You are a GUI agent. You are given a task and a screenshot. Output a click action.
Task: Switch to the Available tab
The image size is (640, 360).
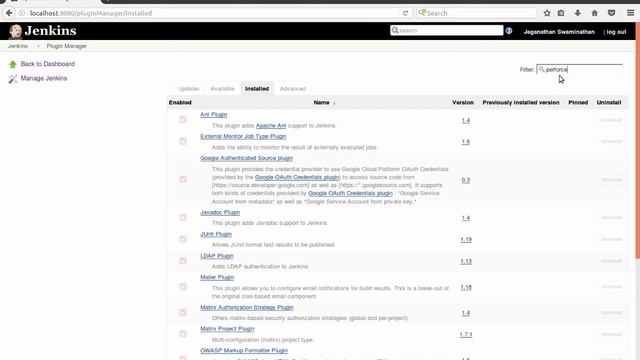(222, 89)
